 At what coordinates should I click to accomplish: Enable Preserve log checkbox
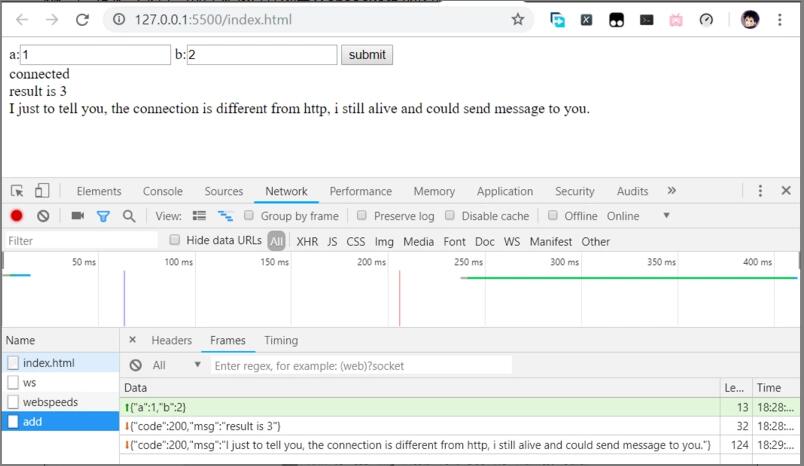[361, 215]
